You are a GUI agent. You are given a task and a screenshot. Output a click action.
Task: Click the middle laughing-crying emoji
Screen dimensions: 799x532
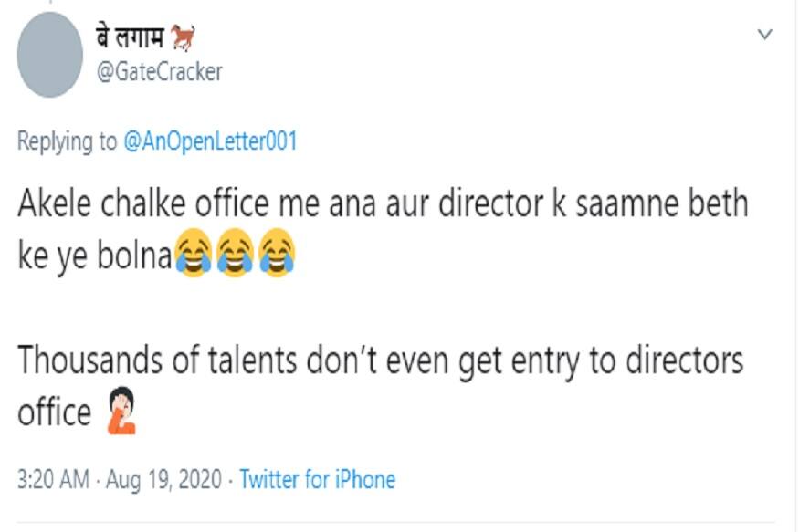233,256
